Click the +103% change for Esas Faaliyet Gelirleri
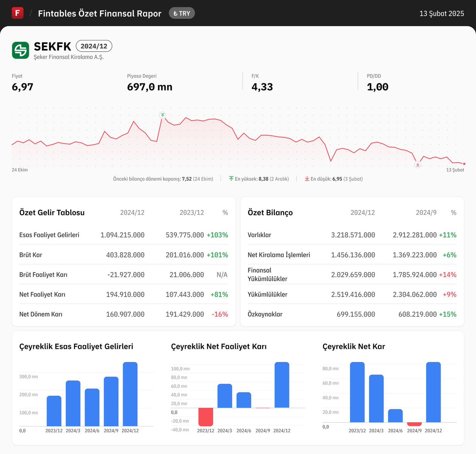The height and width of the screenshot is (454, 476). click(217, 235)
